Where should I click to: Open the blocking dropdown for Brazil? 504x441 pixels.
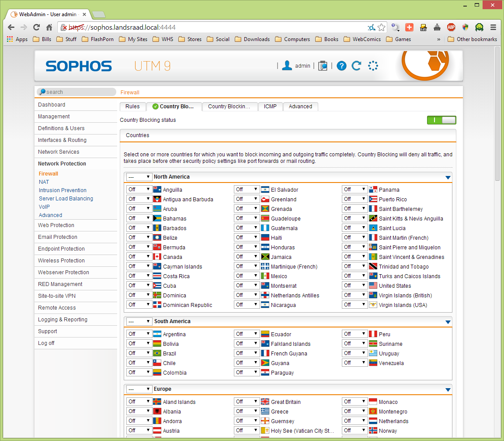pyautogui.click(x=139, y=353)
